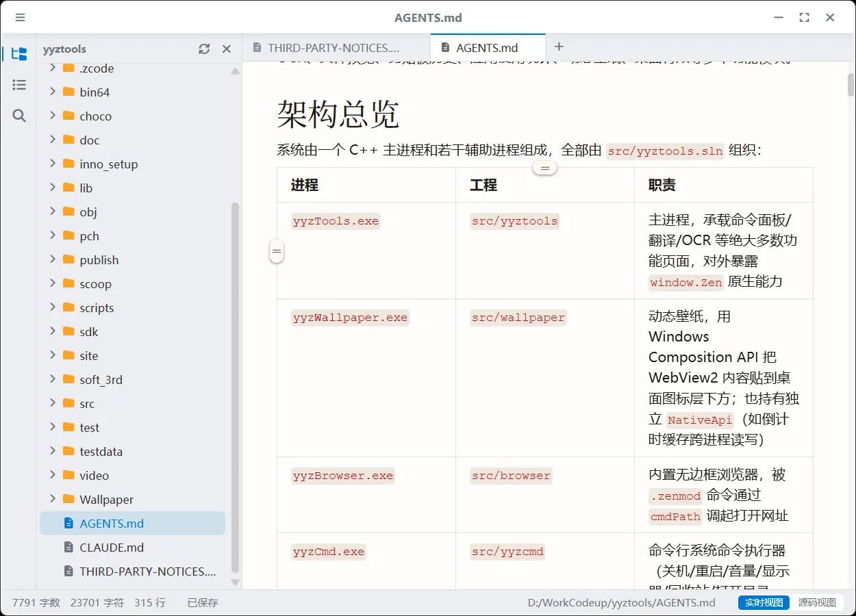Click the obj folder icon
Screen dimensions: 856x616
[x=68, y=211]
